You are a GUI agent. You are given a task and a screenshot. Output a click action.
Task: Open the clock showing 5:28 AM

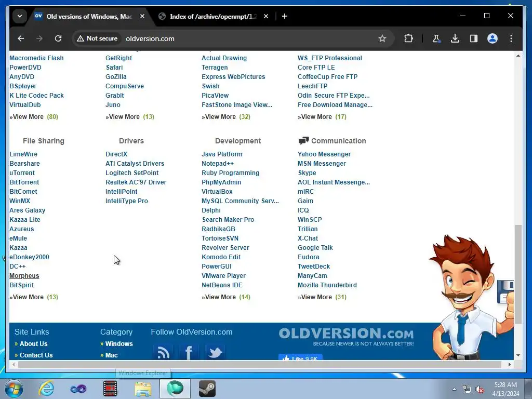point(506,389)
